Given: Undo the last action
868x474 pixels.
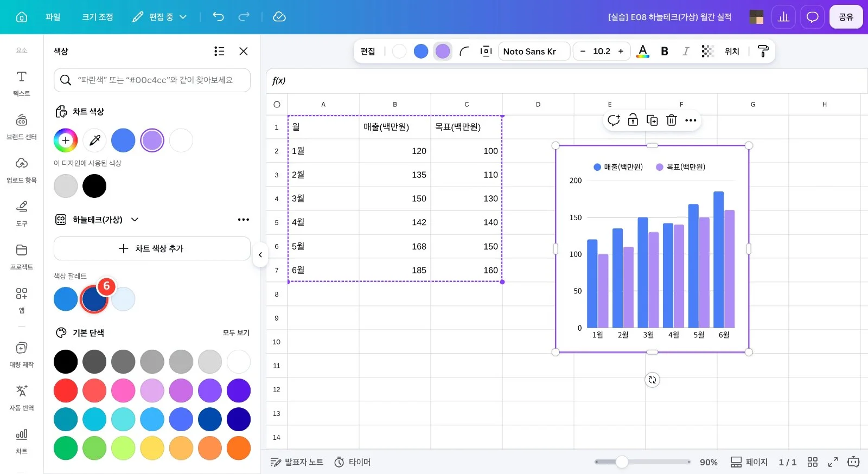Looking at the screenshot, I should pos(218,17).
